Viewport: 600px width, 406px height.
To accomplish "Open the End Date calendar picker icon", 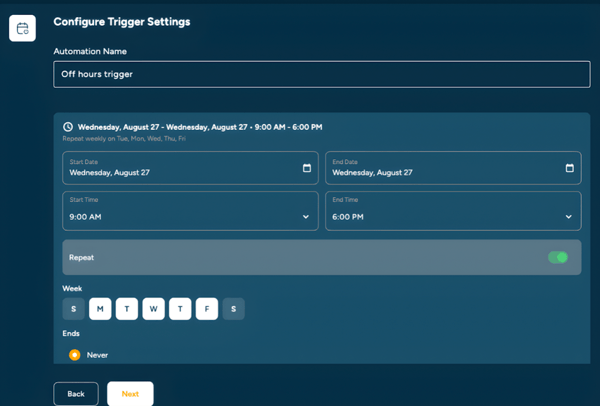I will [x=569, y=168].
